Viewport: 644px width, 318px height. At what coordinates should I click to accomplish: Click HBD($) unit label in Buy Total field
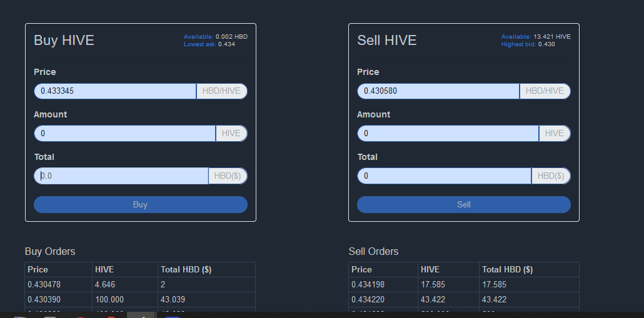(x=228, y=176)
